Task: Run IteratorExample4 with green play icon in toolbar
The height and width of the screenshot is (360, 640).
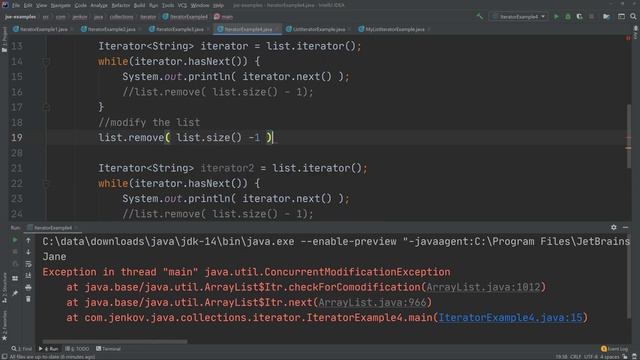Action: 556,17
